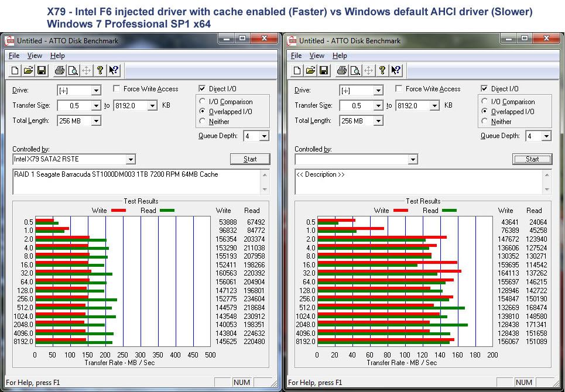The image size is (565, 392).
Task: Click ATTO app icon in right title bar
Action: tap(292, 41)
